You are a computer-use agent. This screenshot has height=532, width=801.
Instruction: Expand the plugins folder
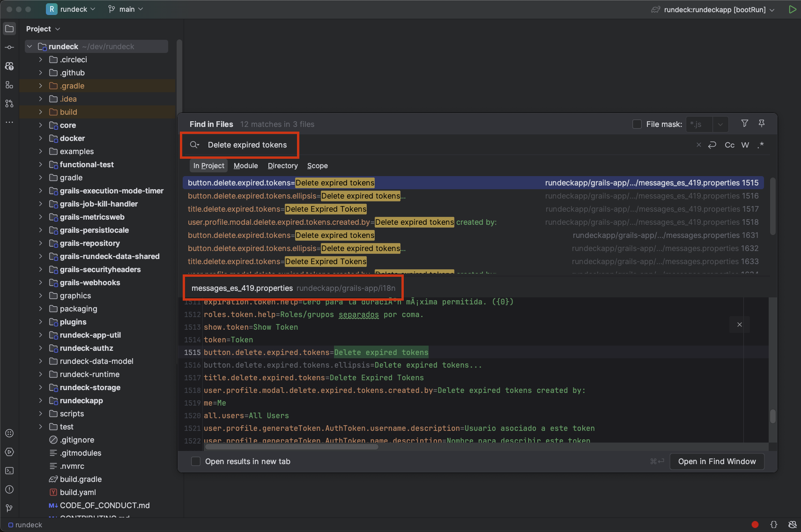(x=40, y=322)
